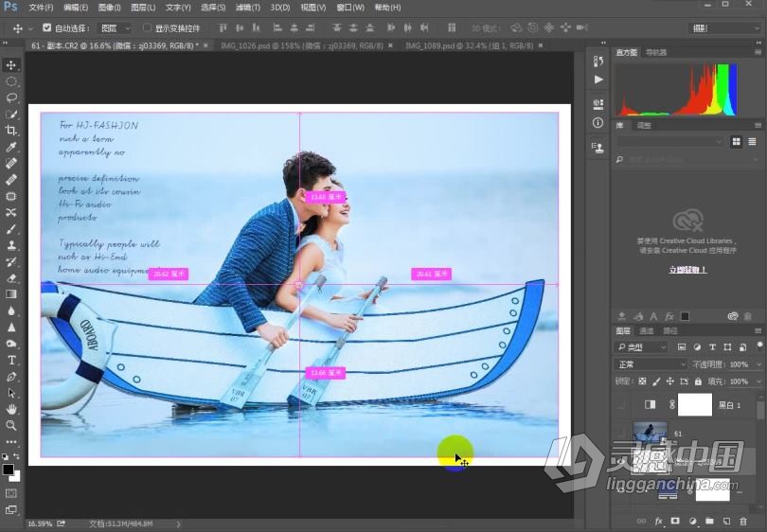Viewport: 767px width, 532px height.
Task: Select the Quick Selection tool
Action: pos(10,114)
